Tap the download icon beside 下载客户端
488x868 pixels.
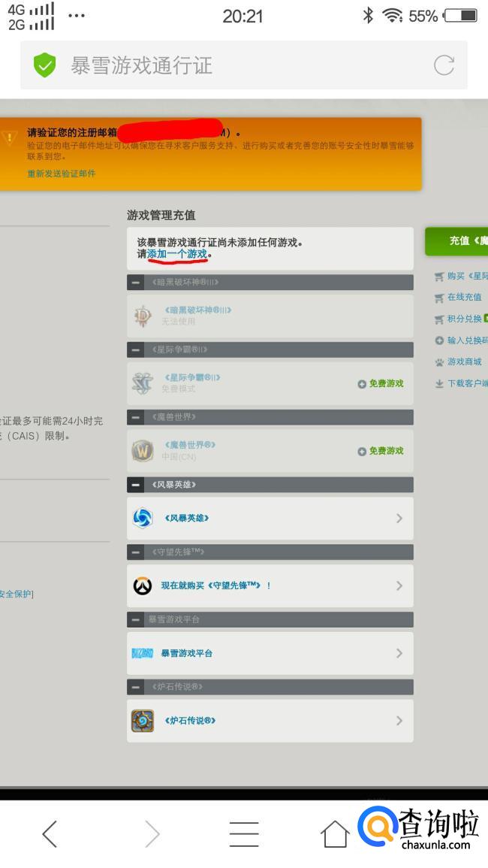(x=439, y=383)
